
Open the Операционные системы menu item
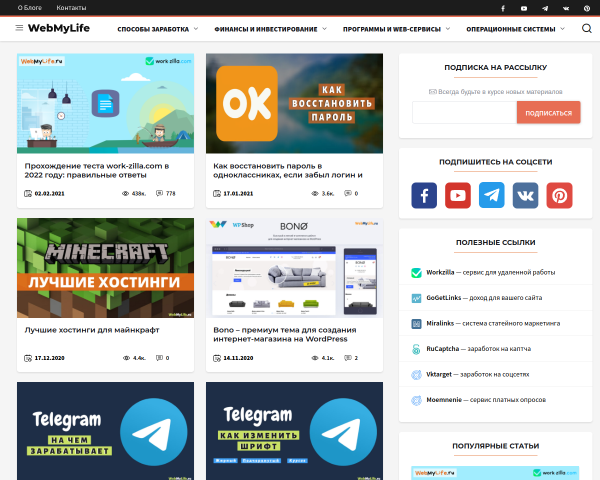[510, 29]
